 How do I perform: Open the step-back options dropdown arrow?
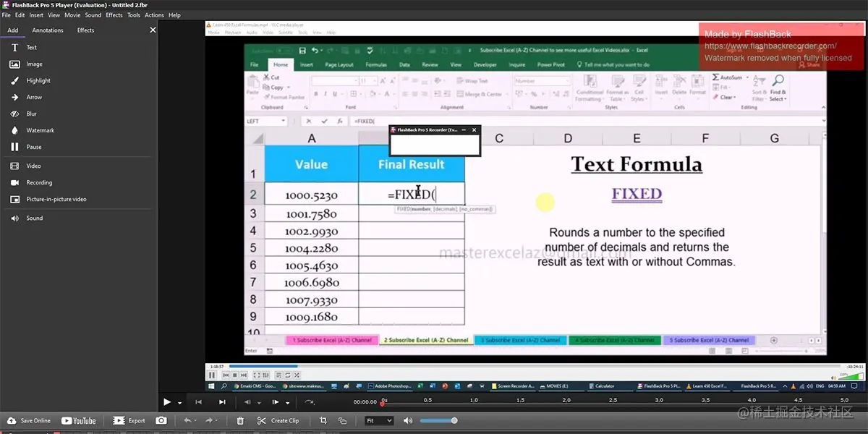coord(259,403)
